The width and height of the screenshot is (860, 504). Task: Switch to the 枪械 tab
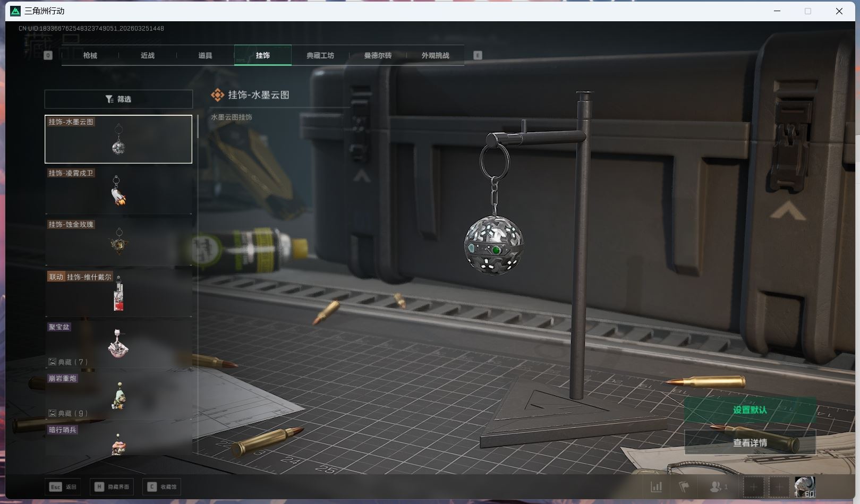90,55
